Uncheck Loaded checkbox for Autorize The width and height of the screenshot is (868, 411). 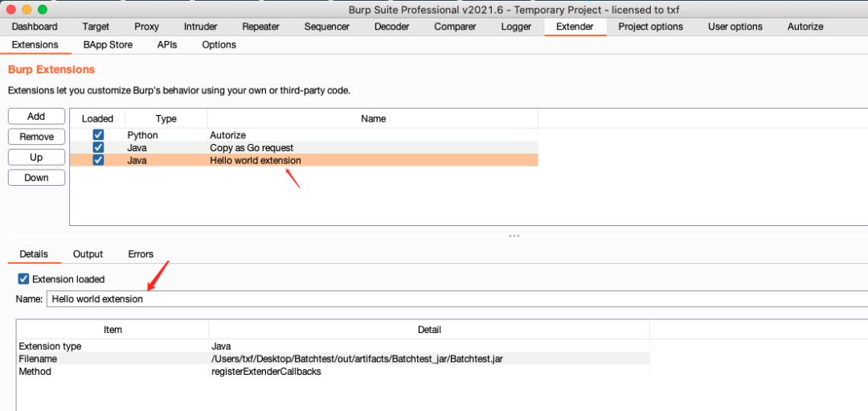(98, 134)
